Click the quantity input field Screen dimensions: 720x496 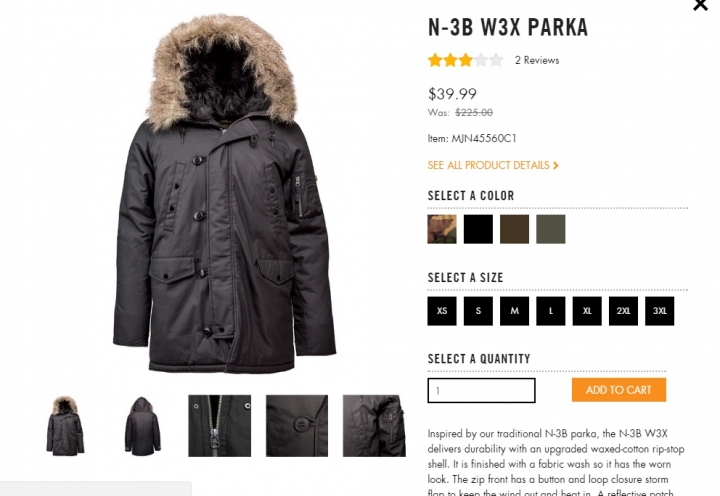[481, 390]
